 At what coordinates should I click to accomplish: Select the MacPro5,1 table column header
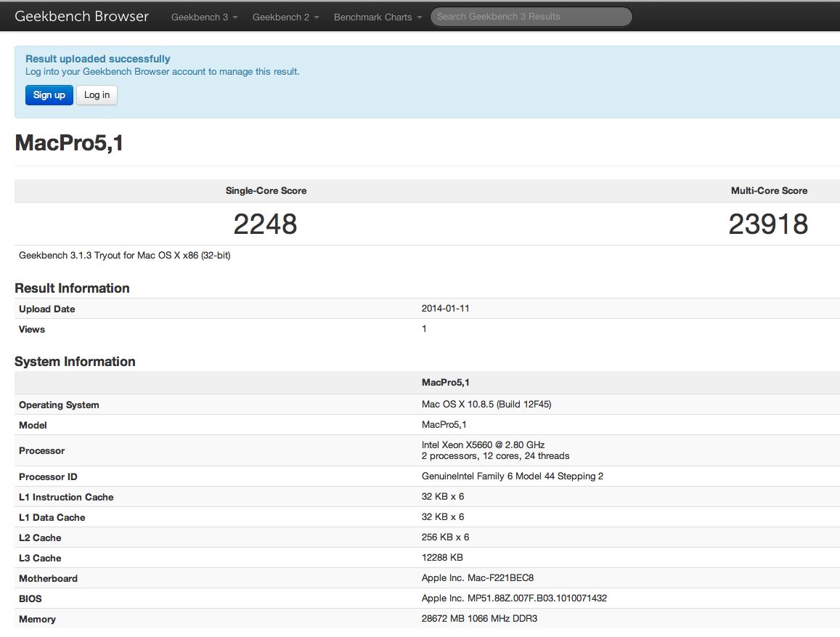point(446,383)
